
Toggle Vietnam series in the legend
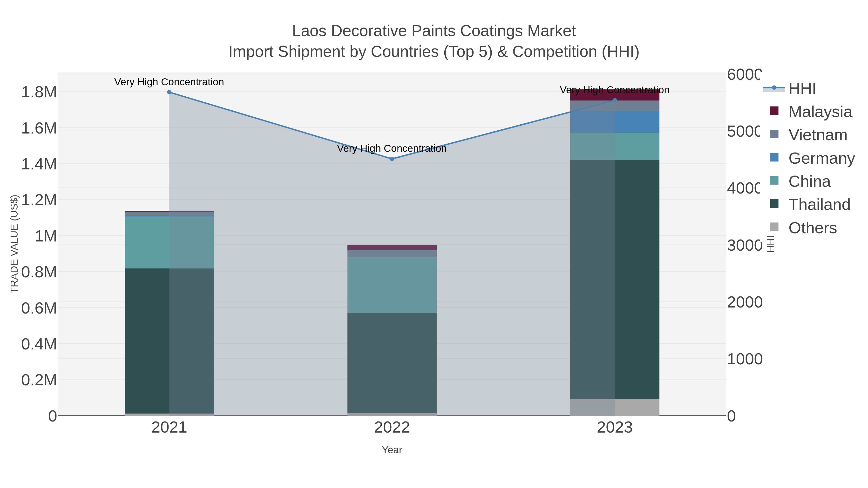pyautogui.click(x=808, y=135)
